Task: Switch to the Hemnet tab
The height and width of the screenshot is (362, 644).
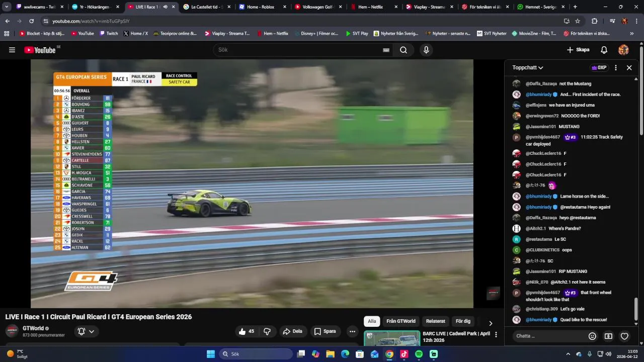Action: [x=540, y=7]
